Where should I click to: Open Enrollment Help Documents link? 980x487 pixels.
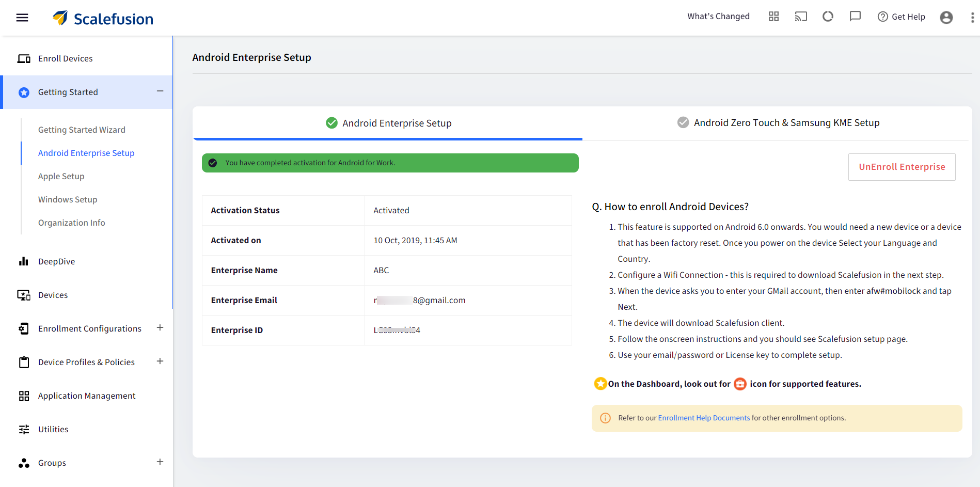704,418
